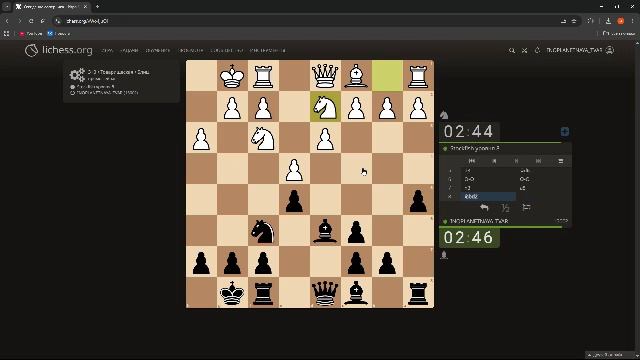Click the address bar URL
Screen dimensions: 640x360
click(87, 21)
